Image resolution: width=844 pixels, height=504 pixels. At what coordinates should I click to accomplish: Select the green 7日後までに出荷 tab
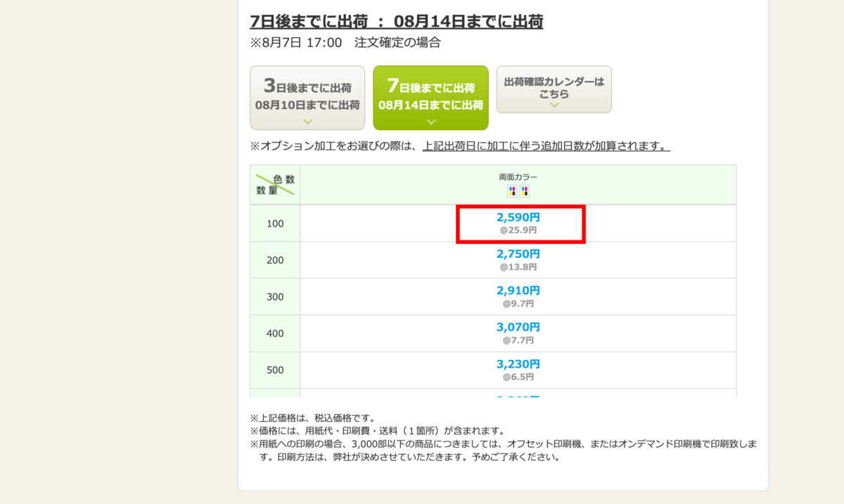(x=430, y=98)
